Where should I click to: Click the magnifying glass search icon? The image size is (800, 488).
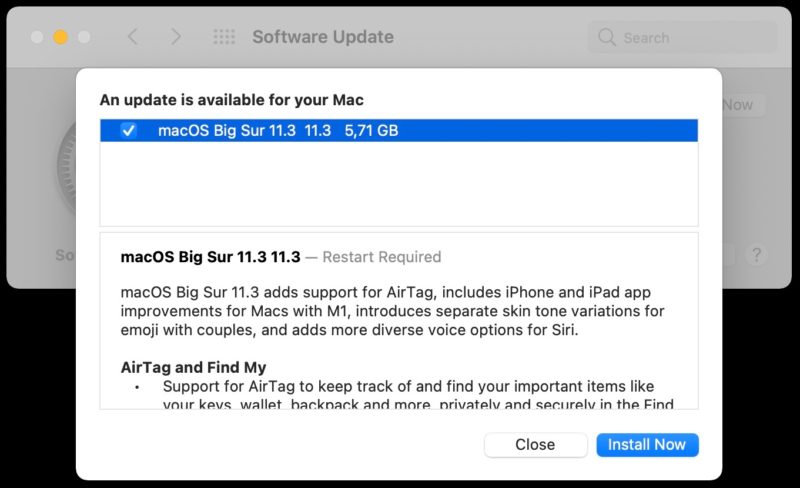pyautogui.click(x=607, y=37)
